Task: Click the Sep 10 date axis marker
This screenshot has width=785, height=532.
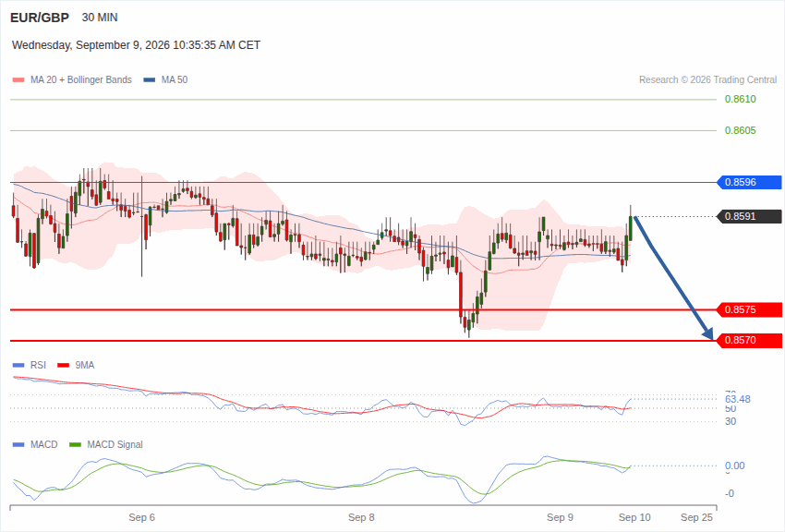Action: click(x=634, y=517)
